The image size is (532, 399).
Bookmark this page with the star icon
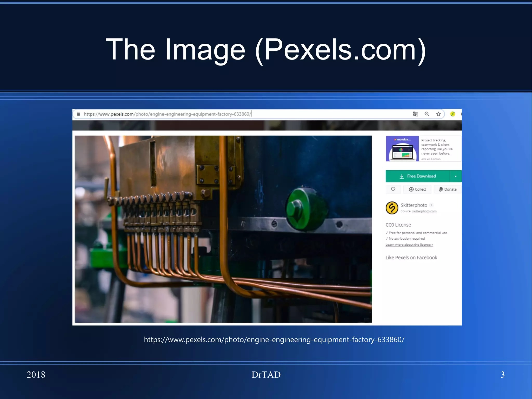pos(438,114)
